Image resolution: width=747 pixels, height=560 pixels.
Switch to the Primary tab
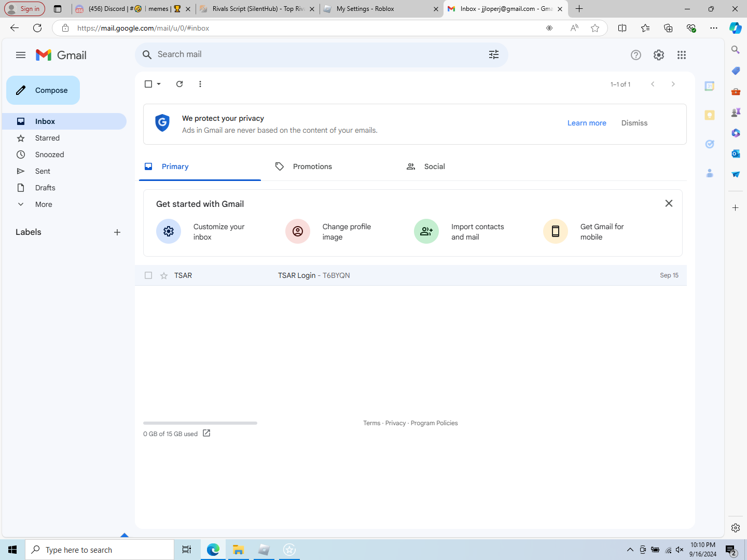pos(200,166)
